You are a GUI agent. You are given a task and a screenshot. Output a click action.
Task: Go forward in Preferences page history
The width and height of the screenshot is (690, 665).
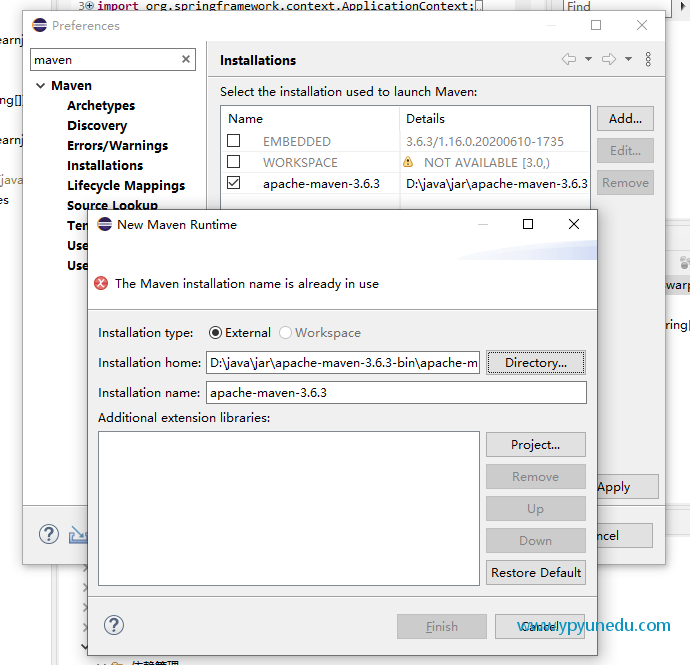(609, 59)
